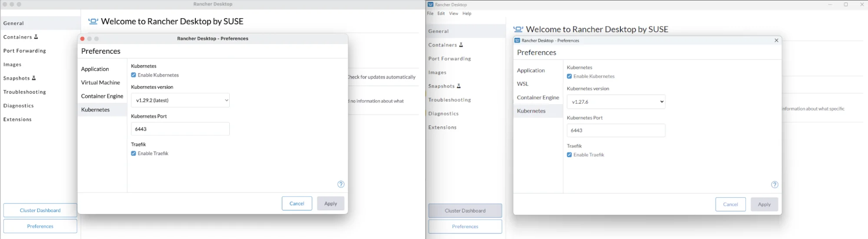Toggle Enable Kubernetes in the macOS dialog
Screen dimensions: 868x239
pos(133,75)
